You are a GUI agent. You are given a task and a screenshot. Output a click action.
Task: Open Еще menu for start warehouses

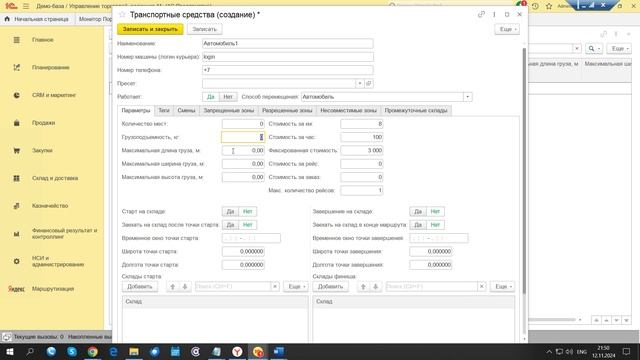(x=296, y=287)
